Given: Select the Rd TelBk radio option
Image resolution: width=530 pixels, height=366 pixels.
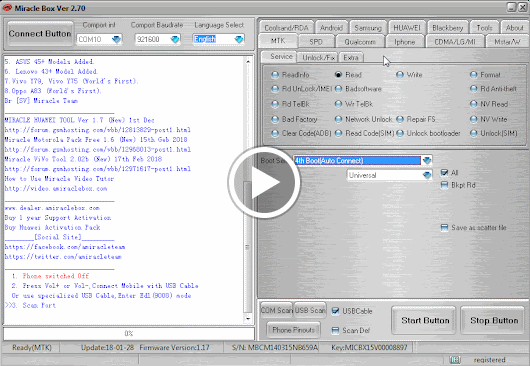Looking at the screenshot, I should pos(275,104).
